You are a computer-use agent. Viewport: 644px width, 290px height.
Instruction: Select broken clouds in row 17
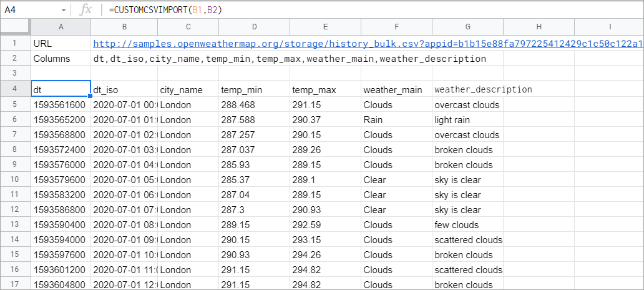[x=467, y=284]
